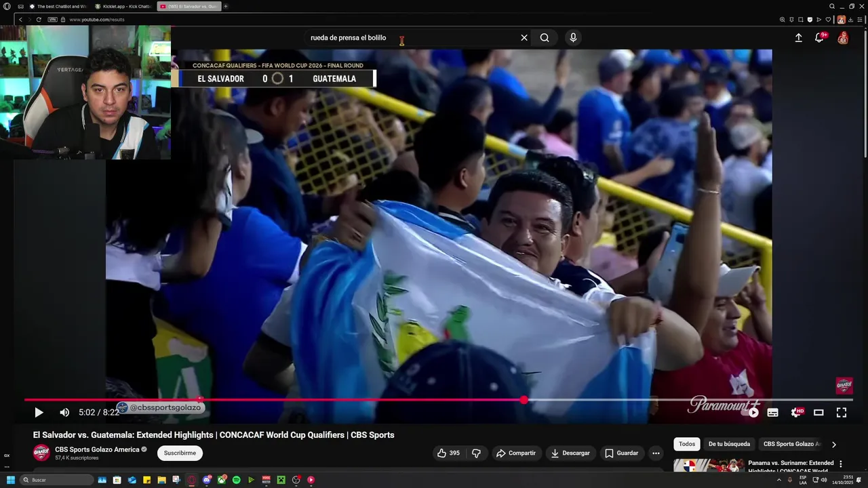The image size is (868, 488).
Task: Go back with browser back arrow
Action: click(20, 20)
